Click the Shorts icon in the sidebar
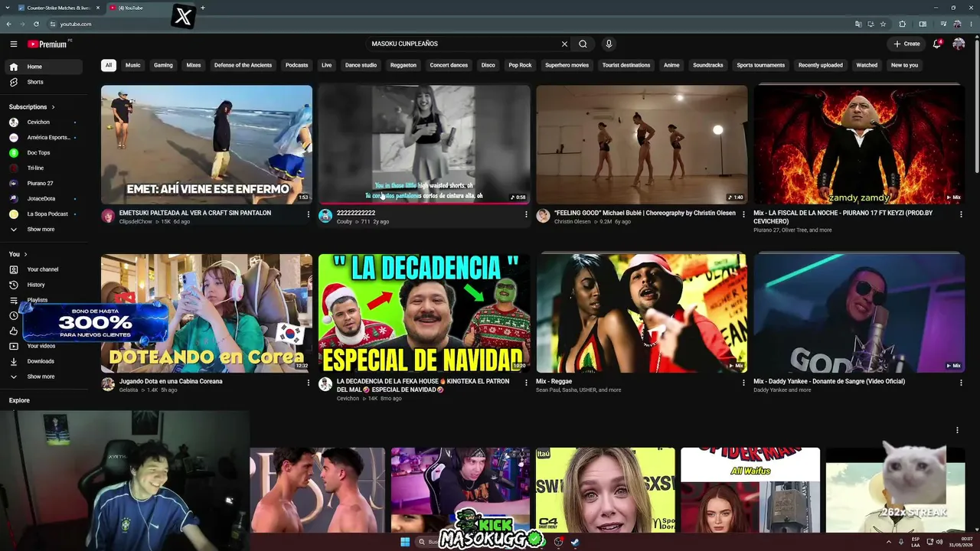Viewport: 980px width, 551px height. click(14, 82)
